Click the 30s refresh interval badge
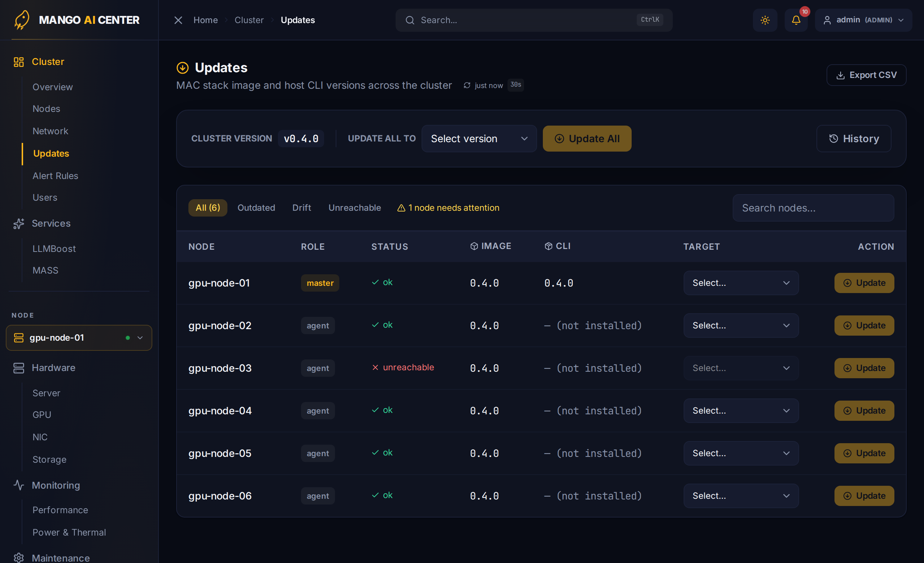Screen dimensions: 924x563 click(x=516, y=85)
